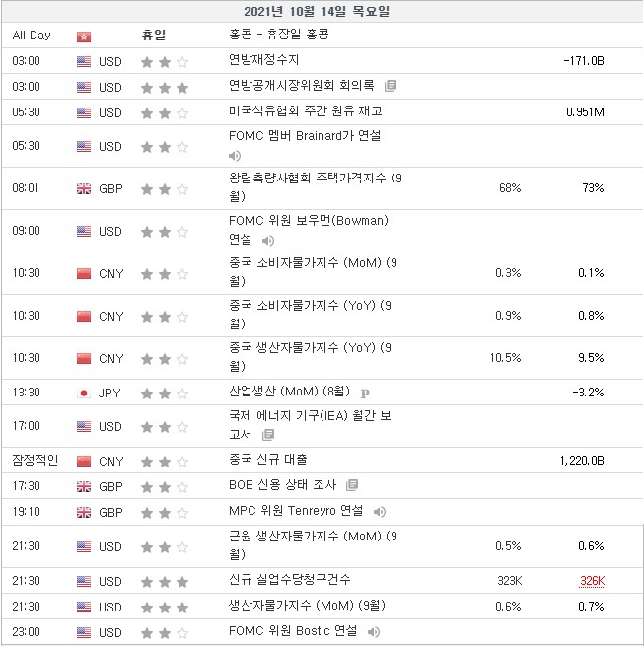The image size is (644, 647).
Task: Click the document icon for IEA monthly report
Action: tap(269, 435)
